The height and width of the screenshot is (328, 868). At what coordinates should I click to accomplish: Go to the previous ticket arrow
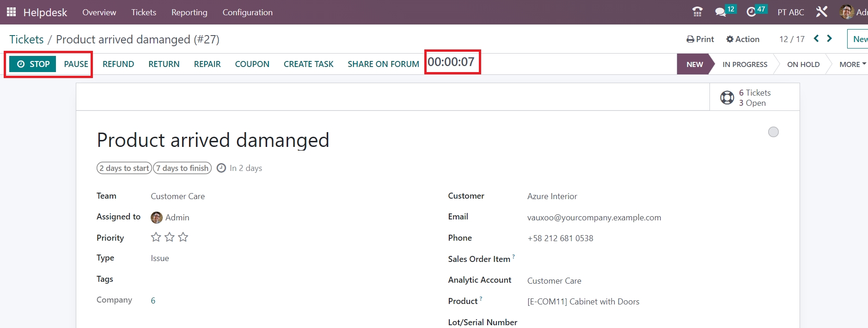[x=816, y=39]
